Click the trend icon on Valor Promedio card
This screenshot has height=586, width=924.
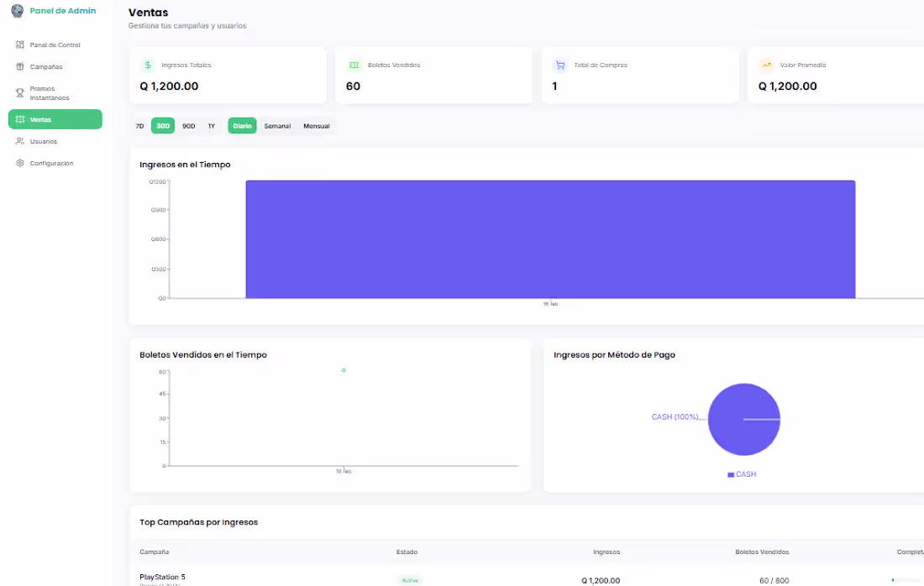(x=767, y=65)
